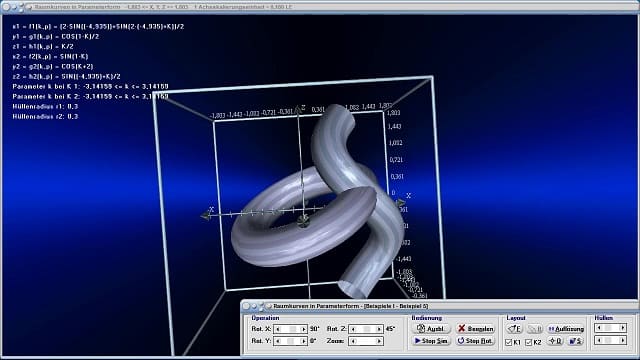
Task: Toggle the K1 curve checkbox
Action: pos(509,342)
